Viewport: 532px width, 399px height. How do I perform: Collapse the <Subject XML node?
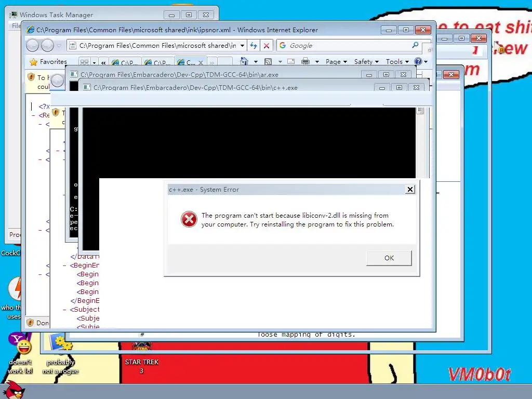pyautogui.click(x=64, y=310)
